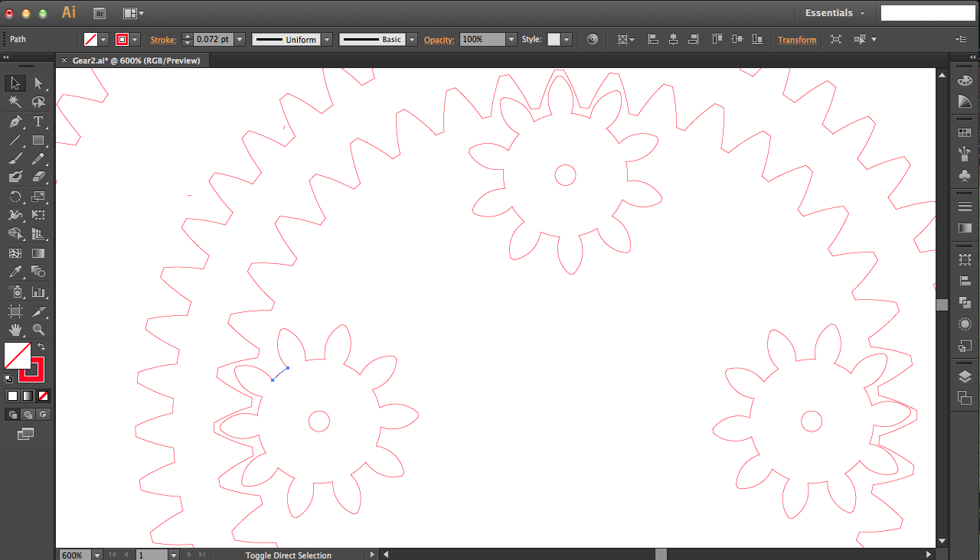The width and height of the screenshot is (980, 560).
Task: Open the status bar display options arrow
Action: [x=373, y=555]
